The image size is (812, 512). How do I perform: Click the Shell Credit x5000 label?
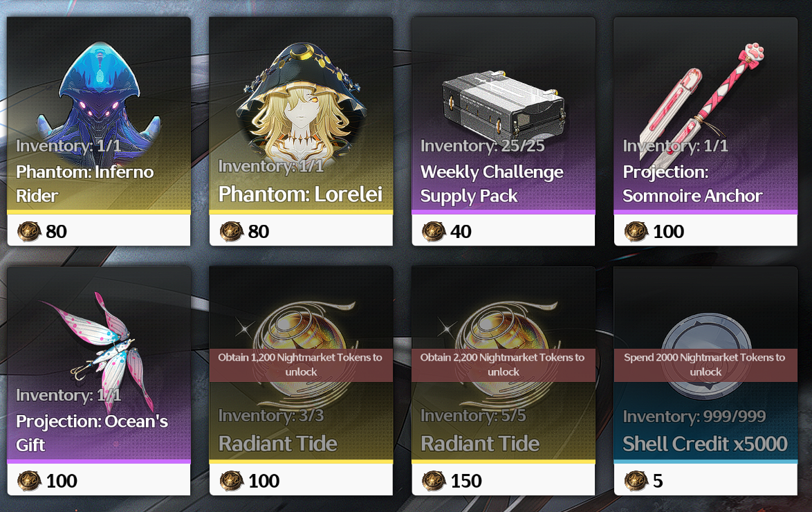[x=705, y=444]
